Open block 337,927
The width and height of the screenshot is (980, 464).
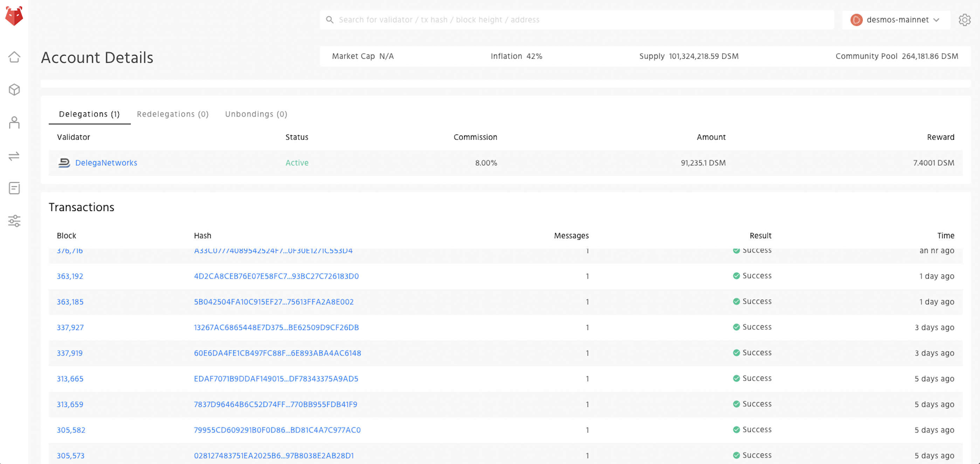(70, 328)
